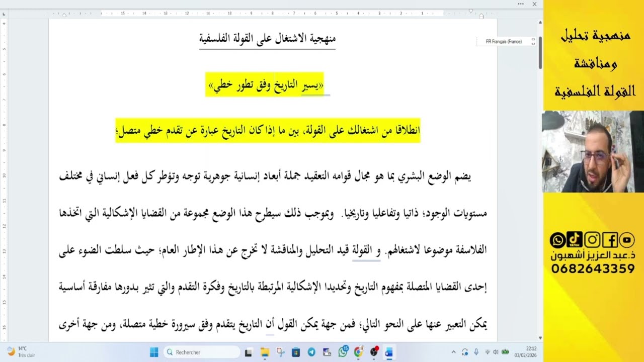
Task: Click the microphone tray icon
Action: pyautogui.click(x=476, y=352)
